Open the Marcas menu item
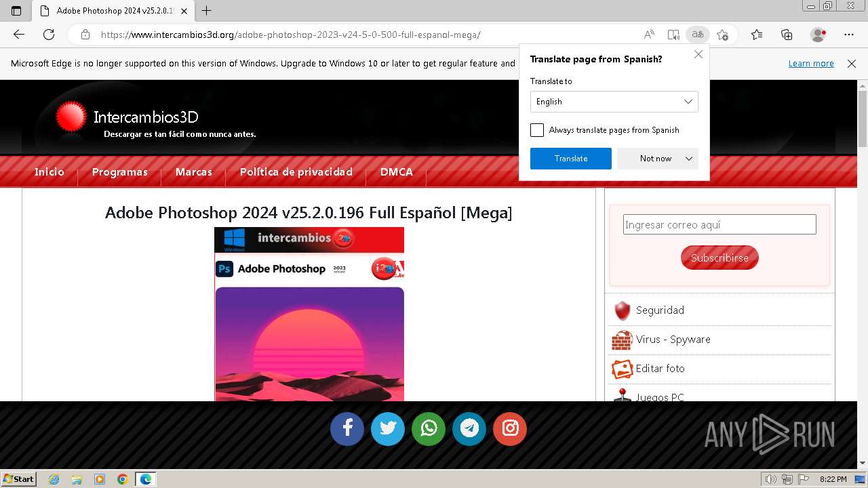This screenshot has width=868, height=488. pyautogui.click(x=194, y=172)
